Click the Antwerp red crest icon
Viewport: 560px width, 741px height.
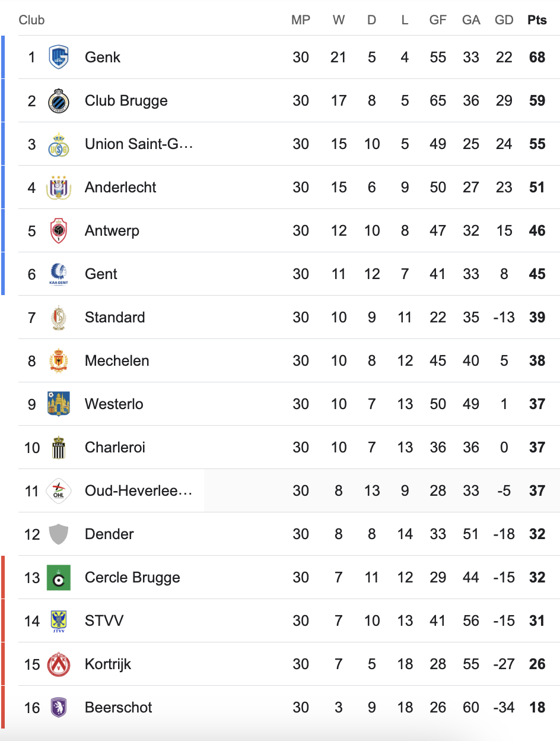coord(59,230)
